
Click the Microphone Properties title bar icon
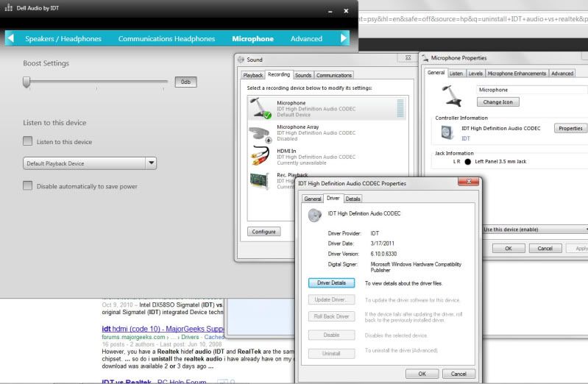[x=425, y=58]
